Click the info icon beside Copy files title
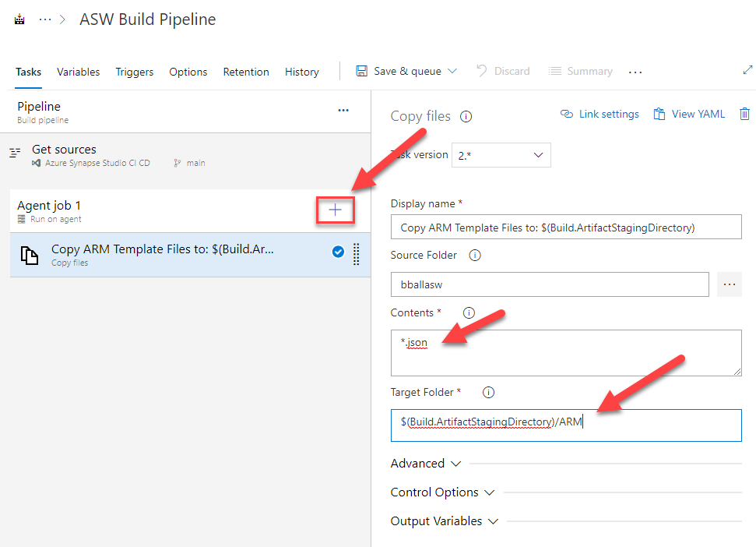 tap(466, 117)
